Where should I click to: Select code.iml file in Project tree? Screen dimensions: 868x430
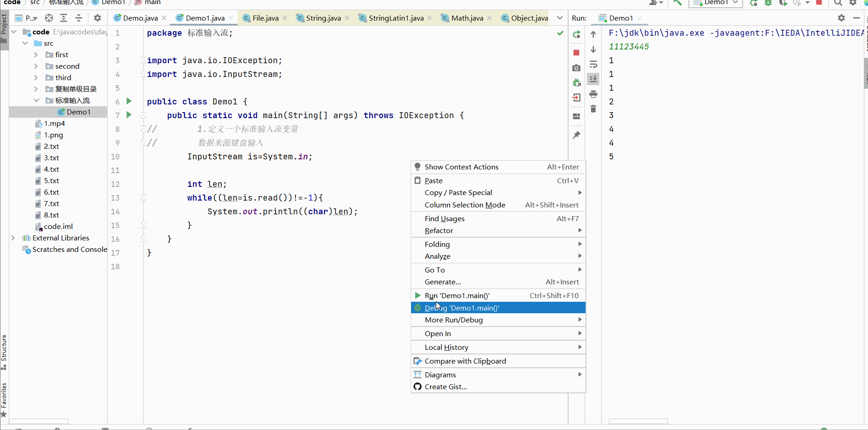pos(58,226)
